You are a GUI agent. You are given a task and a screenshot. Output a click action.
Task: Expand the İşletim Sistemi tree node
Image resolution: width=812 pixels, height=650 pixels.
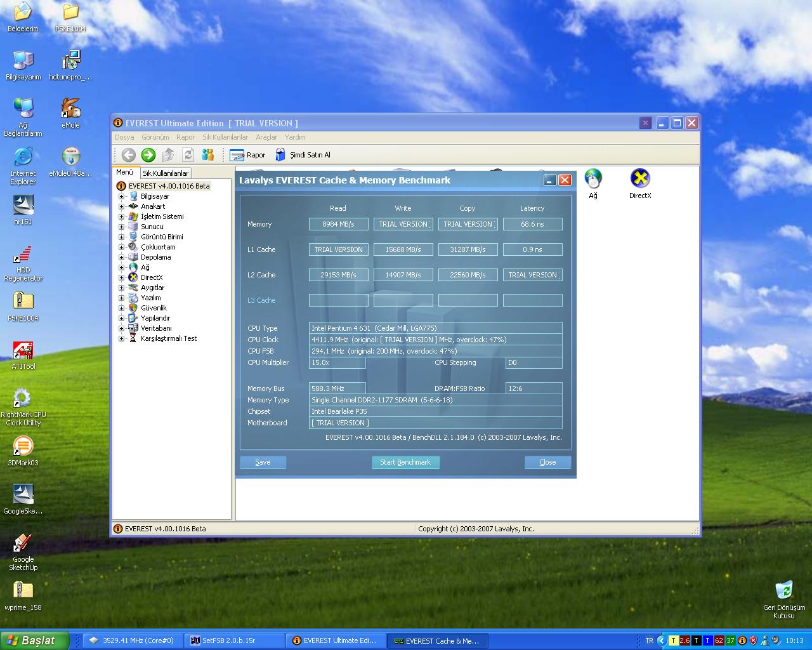122,216
